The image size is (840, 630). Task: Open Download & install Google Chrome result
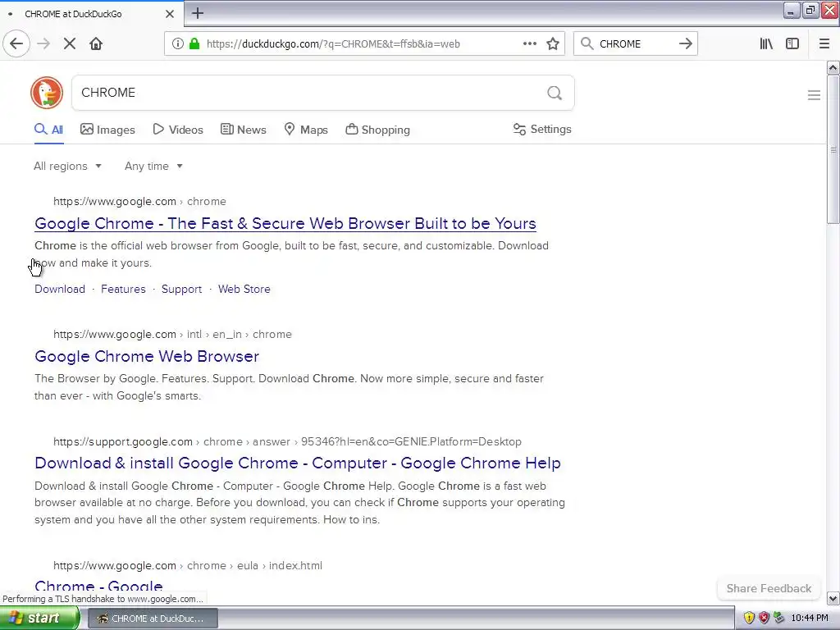pos(297,463)
